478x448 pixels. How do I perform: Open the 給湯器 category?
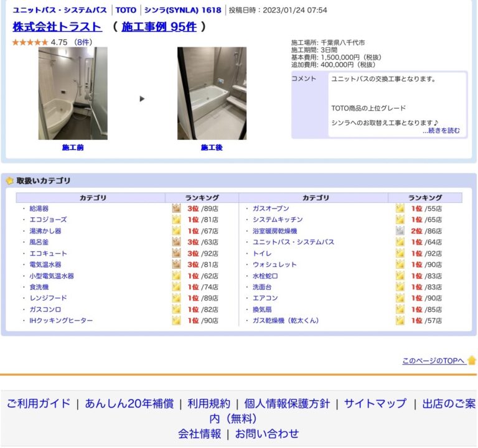point(39,208)
